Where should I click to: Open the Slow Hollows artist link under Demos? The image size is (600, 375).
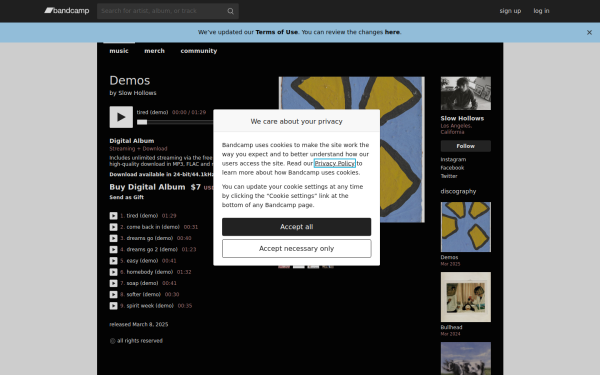(x=137, y=93)
